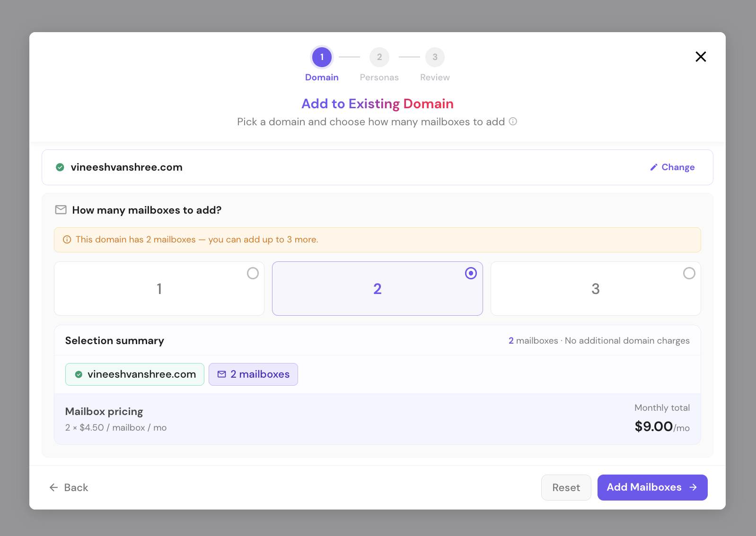This screenshot has height=536, width=756.
Task: Close the dialog with the X icon
Action: (701, 57)
